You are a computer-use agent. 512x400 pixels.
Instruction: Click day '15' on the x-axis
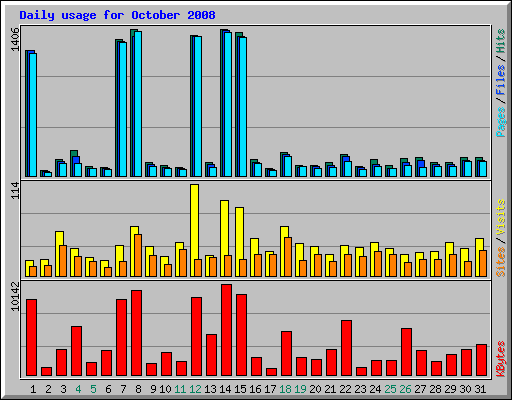(x=240, y=389)
